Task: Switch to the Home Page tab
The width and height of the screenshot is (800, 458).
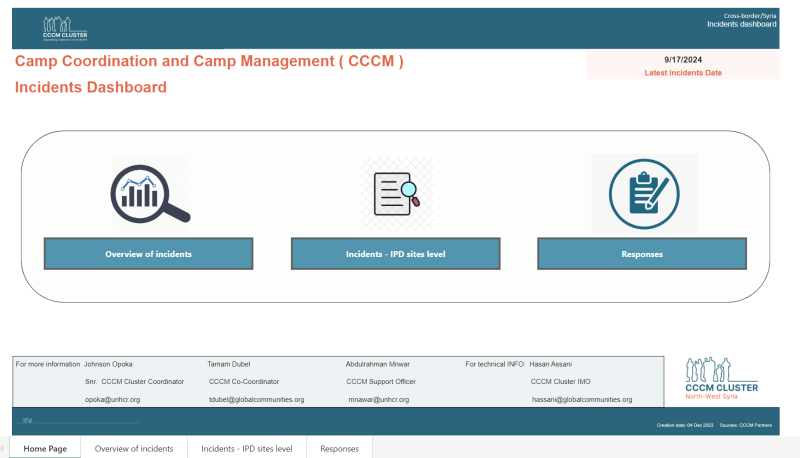Action: [x=45, y=449]
